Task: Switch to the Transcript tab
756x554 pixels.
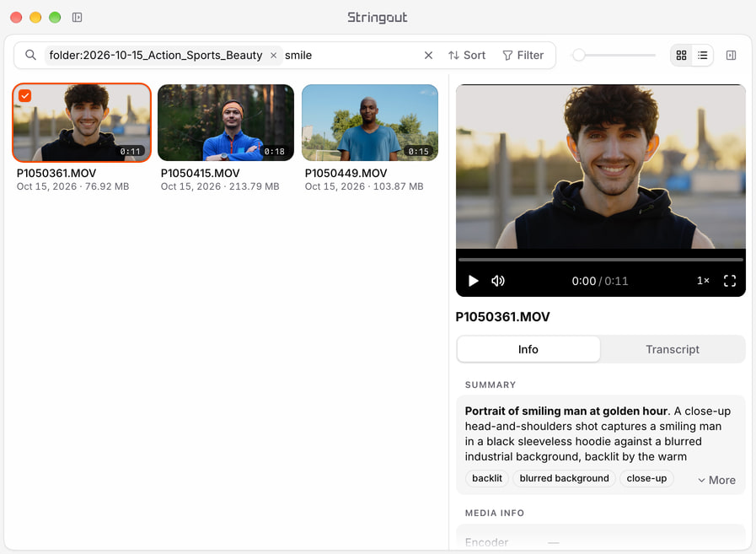Action: [x=673, y=349]
